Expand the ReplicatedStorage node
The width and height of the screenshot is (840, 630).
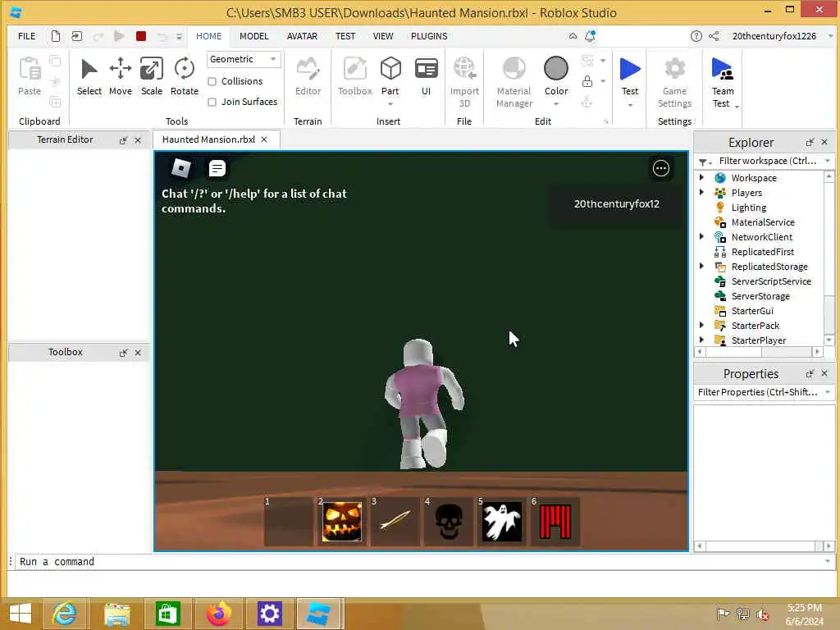click(x=702, y=266)
